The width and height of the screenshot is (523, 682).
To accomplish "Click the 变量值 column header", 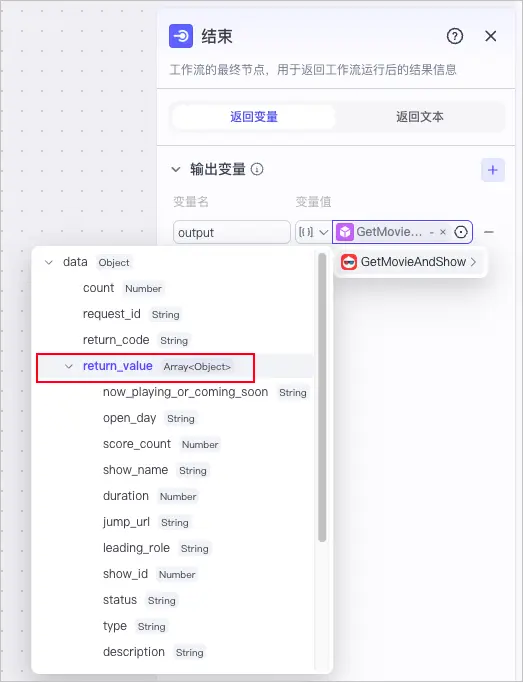I will pos(313,202).
